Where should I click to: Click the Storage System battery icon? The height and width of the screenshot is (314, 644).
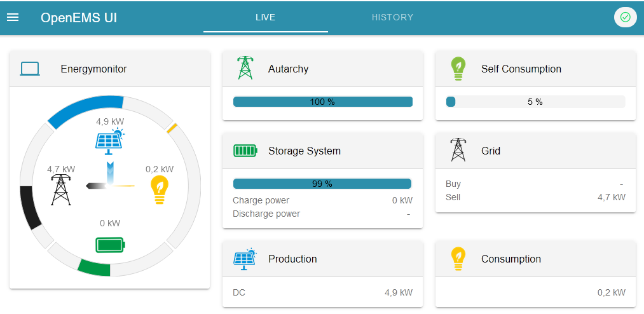tap(245, 151)
